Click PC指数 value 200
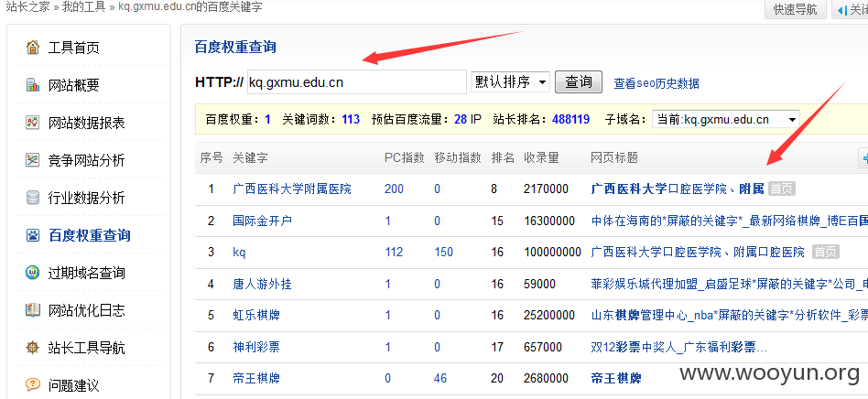The width and height of the screenshot is (868, 399). tap(394, 189)
